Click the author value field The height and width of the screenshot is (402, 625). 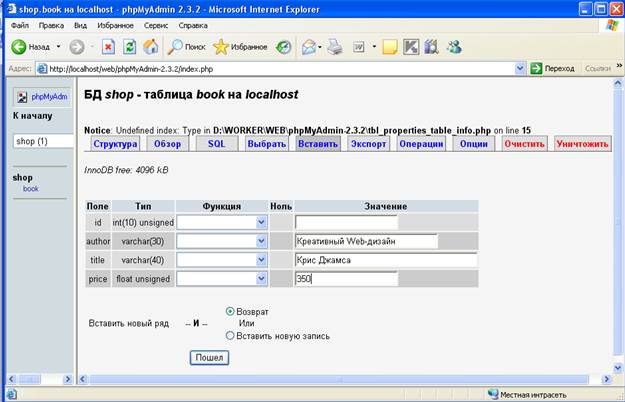click(366, 241)
